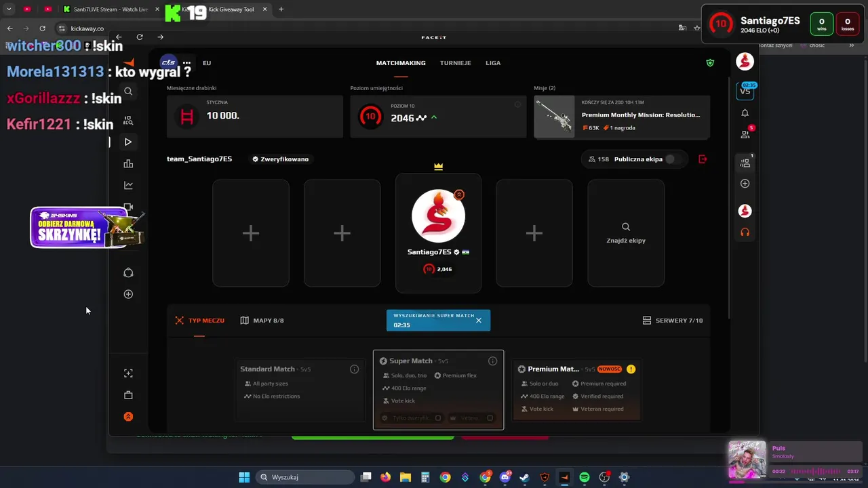Leave party with the red exit icon
The height and width of the screenshot is (488, 868).
click(703, 159)
